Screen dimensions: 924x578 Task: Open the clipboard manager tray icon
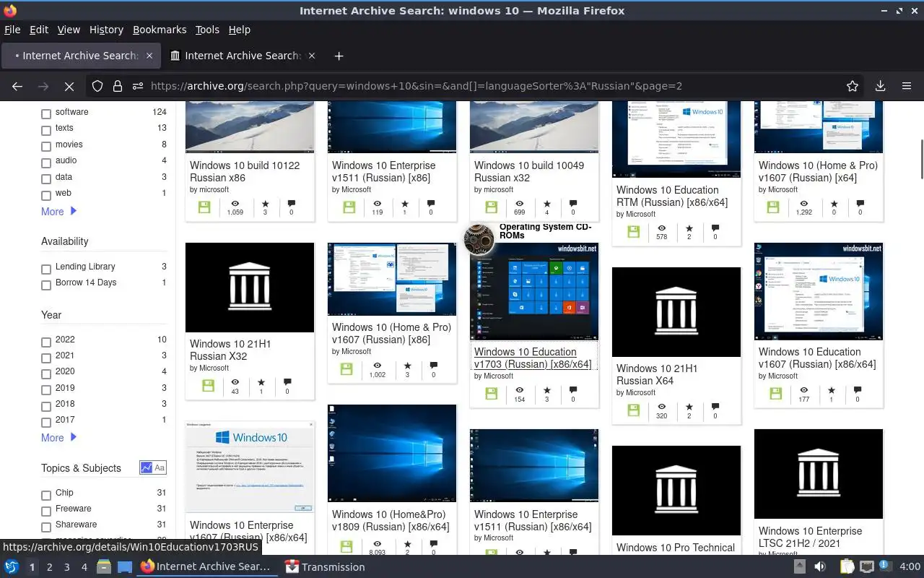(847, 567)
